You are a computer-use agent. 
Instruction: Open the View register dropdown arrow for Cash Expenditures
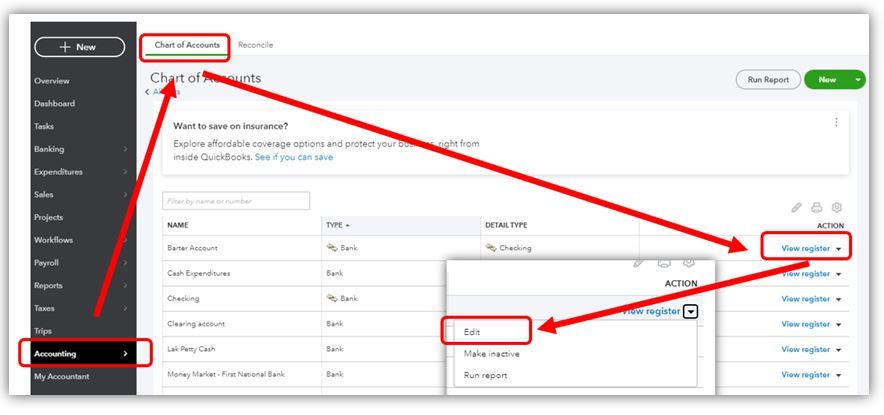(x=839, y=274)
